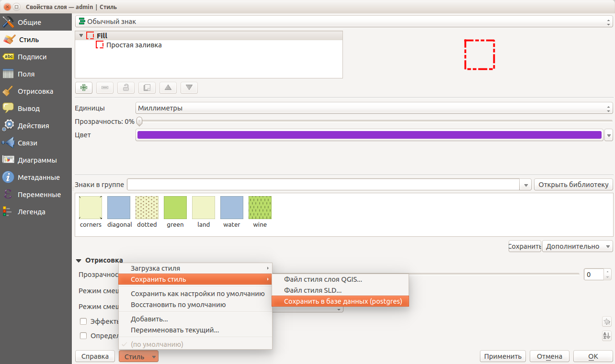Screen dimensions: 615x364
Task: Add a new symbol layer with the plus icon
Action: pyautogui.click(x=83, y=88)
